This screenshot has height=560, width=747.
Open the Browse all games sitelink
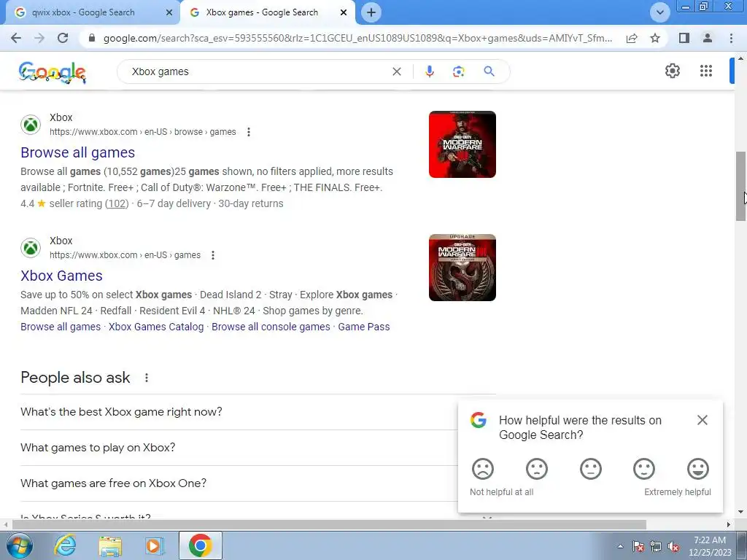pos(61,327)
